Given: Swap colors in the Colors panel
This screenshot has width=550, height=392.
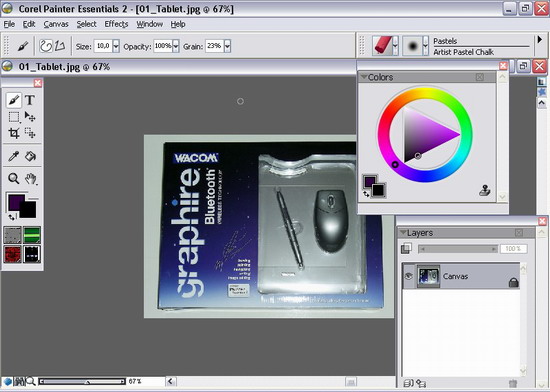Looking at the screenshot, I should (x=366, y=194).
